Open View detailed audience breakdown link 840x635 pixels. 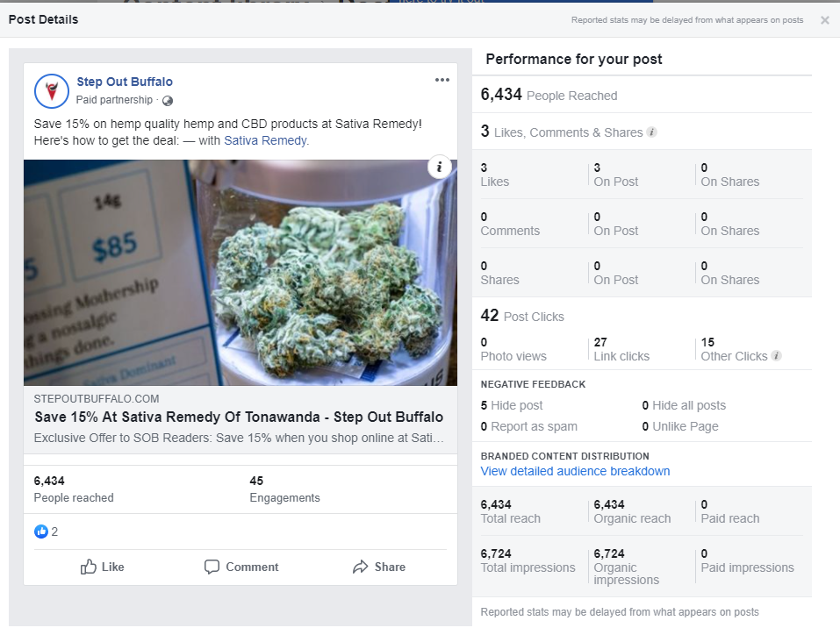click(x=575, y=471)
